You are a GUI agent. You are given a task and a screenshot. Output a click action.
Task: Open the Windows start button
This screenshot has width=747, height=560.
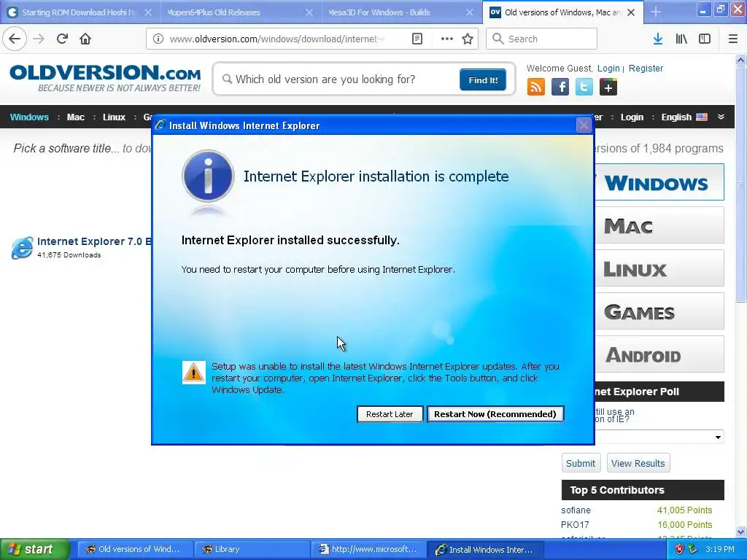(34, 549)
